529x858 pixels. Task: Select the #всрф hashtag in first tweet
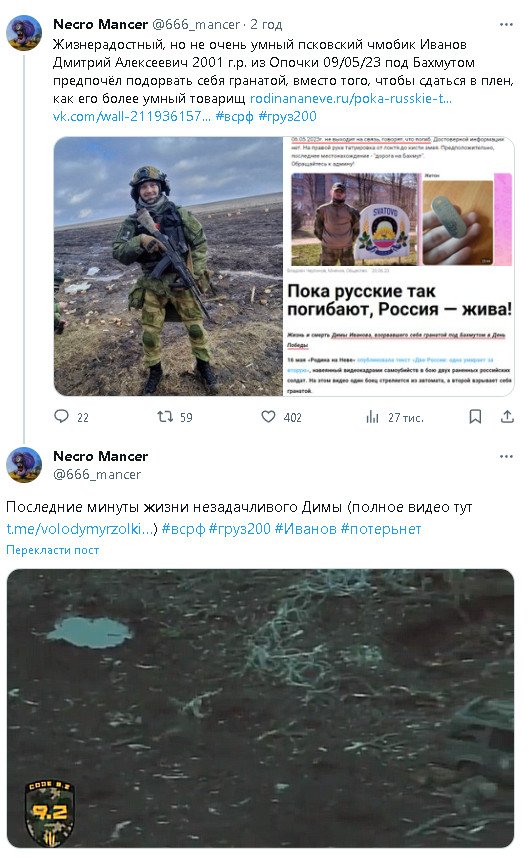click(234, 116)
